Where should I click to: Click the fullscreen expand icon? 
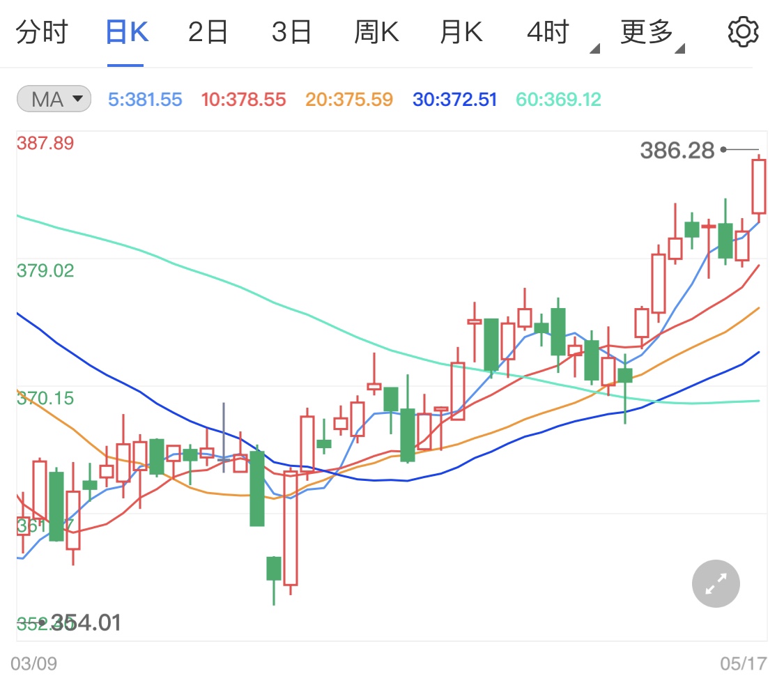click(715, 583)
